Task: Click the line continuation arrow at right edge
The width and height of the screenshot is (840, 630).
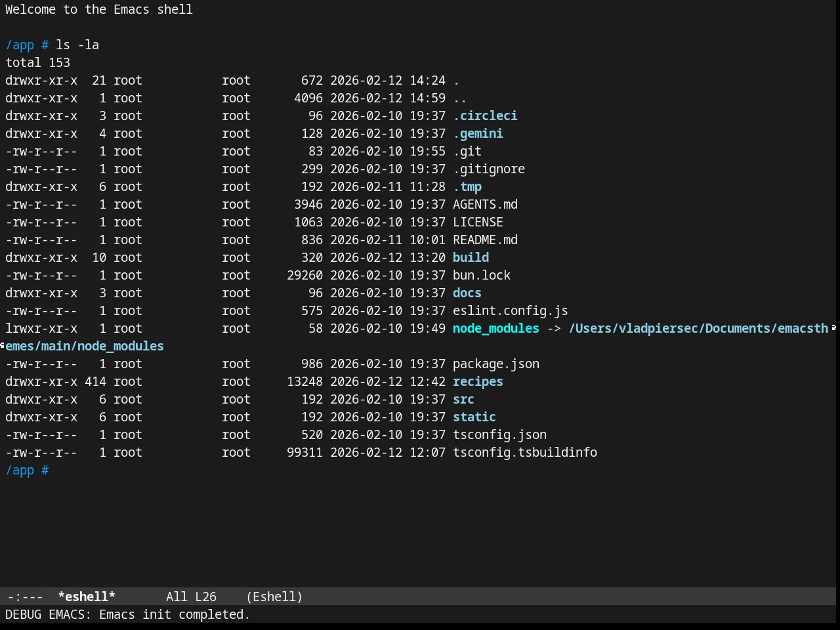Action: [x=834, y=327]
